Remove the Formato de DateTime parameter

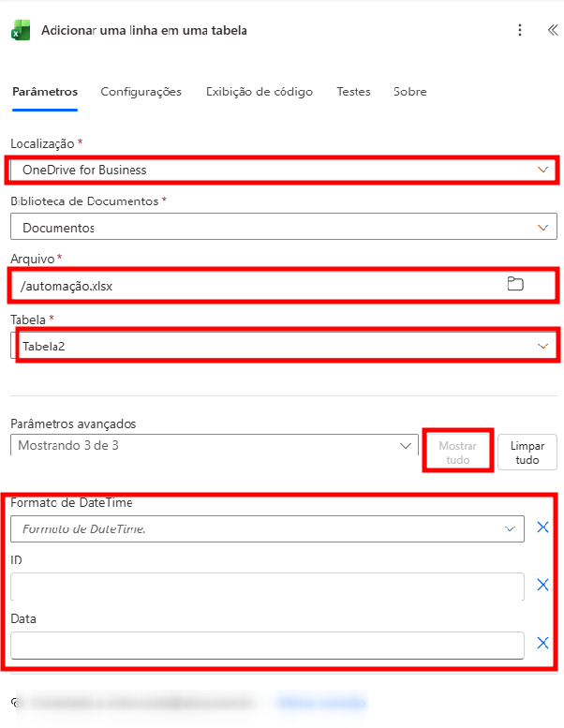542,527
